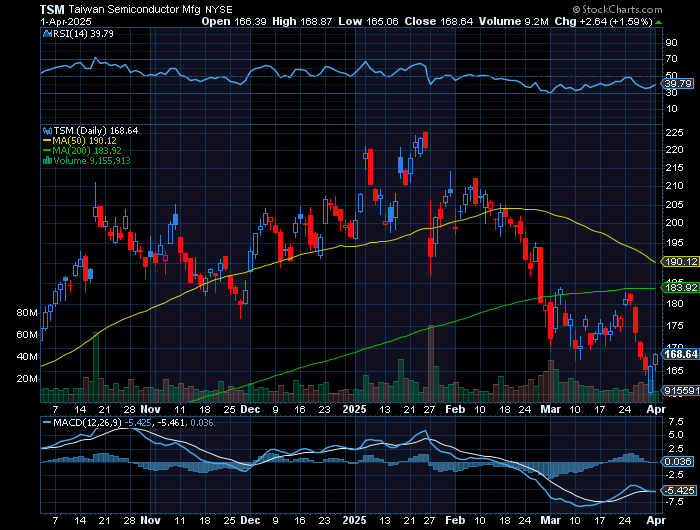Click the 225 price axis label
Screen dimensions: 700x530
674,133
